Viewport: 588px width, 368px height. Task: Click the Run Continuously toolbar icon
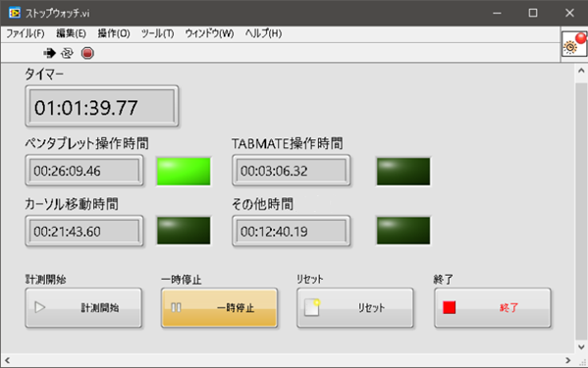tap(67, 53)
